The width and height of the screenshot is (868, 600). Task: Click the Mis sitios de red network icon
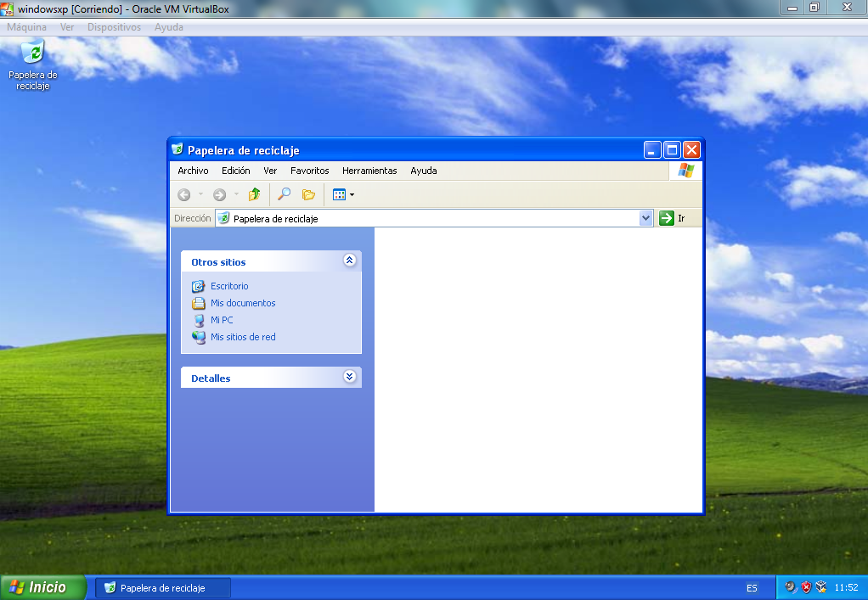click(198, 337)
